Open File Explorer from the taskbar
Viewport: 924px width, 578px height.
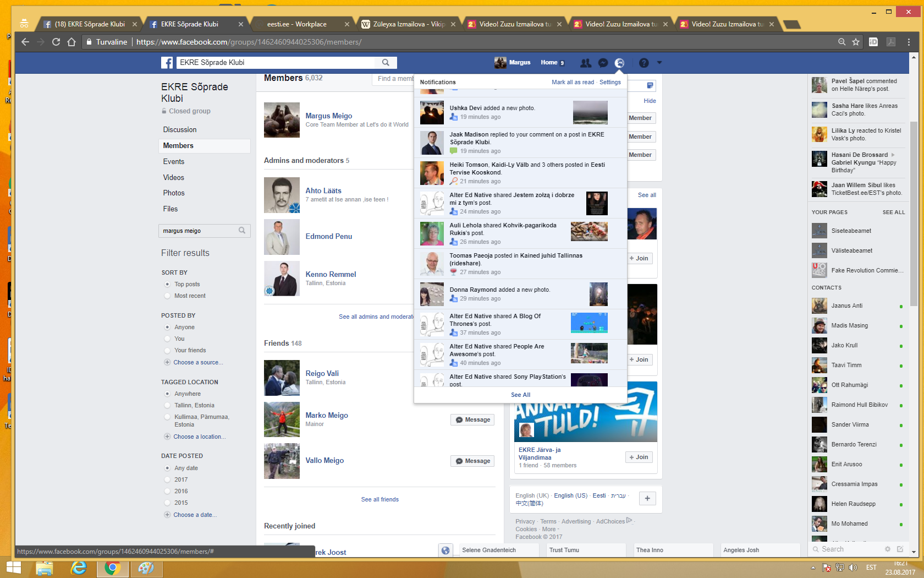point(44,568)
